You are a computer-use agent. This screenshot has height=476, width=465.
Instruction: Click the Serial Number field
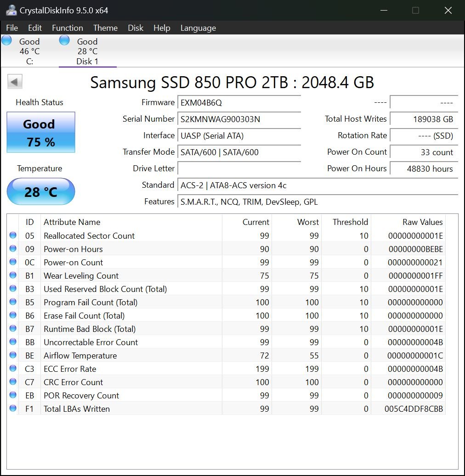point(239,119)
